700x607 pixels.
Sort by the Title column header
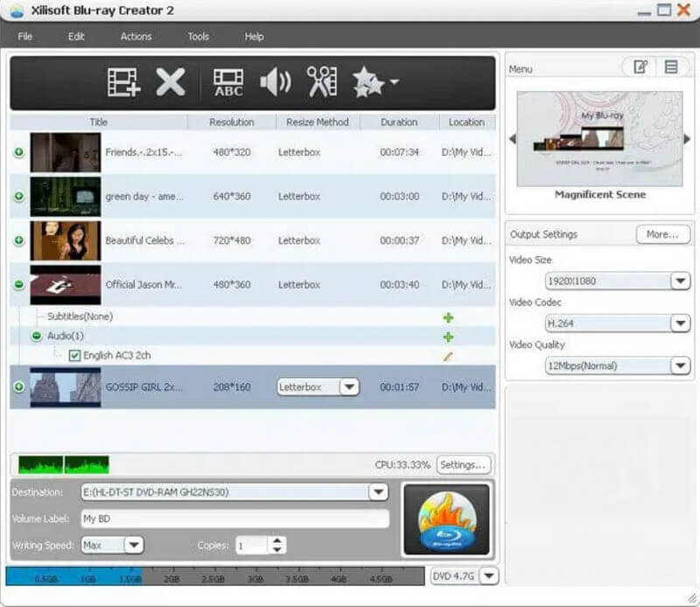pos(99,122)
